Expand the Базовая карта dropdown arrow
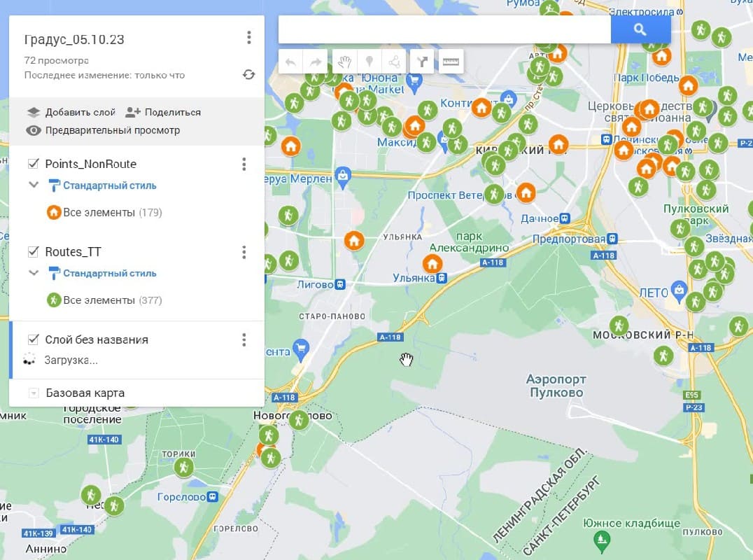Image resolution: width=753 pixels, height=560 pixels. [34, 393]
